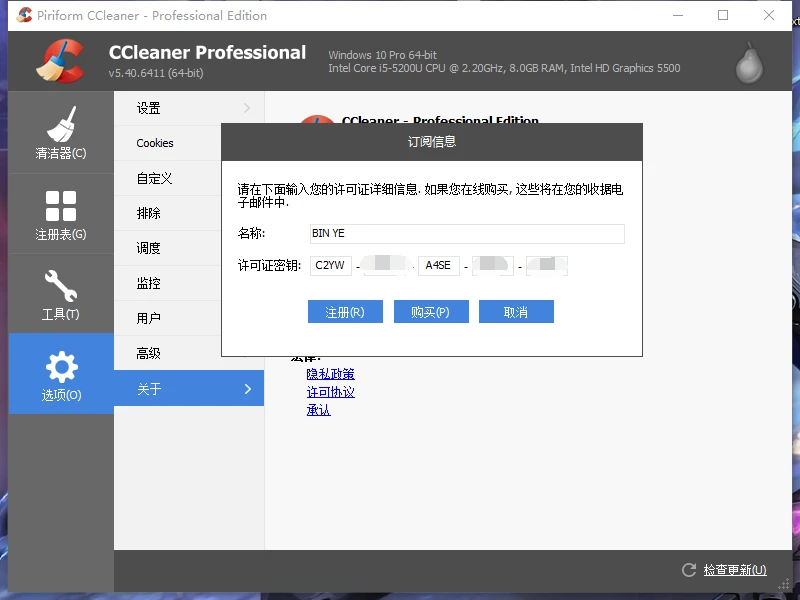Click the refresh icon beside check for updates
Image resolution: width=800 pixels, height=600 pixels.
point(689,570)
